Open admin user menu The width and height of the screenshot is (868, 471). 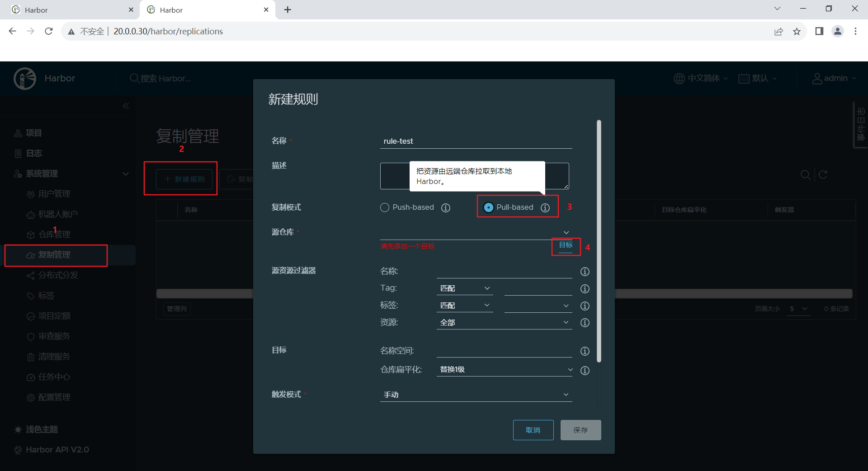point(835,79)
